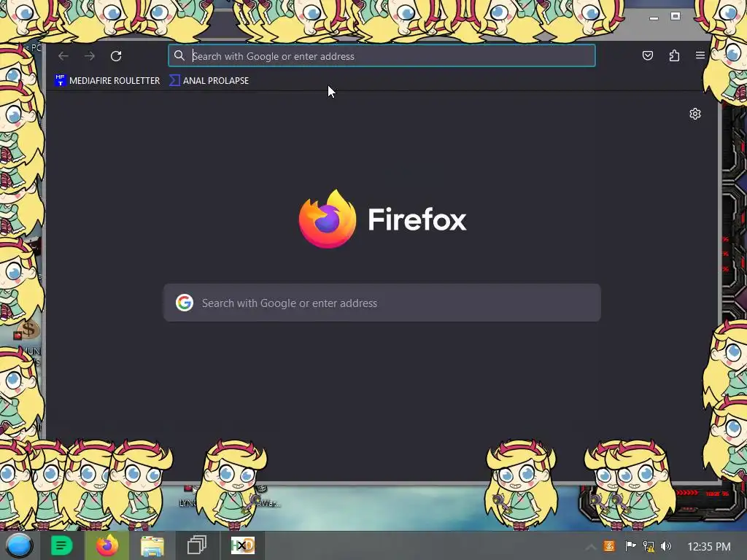The width and height of the screenshot is (747, 560).
Task: Restore down the Firefox window
Action: pyautogui.click(x=676, y=16)
